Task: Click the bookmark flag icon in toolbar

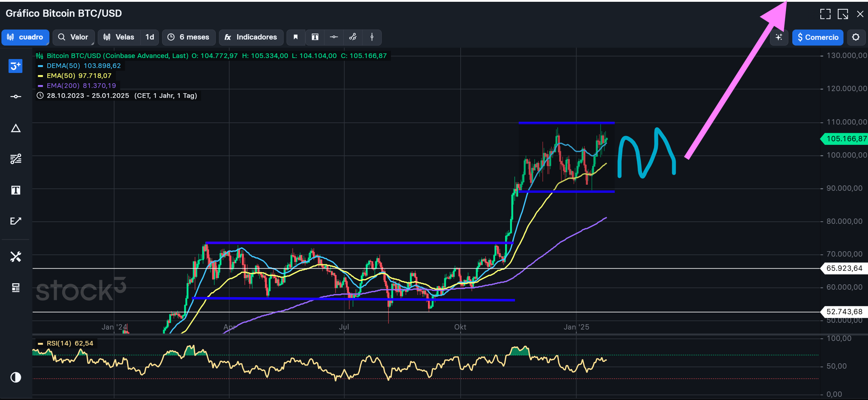Action: [295, 37]
